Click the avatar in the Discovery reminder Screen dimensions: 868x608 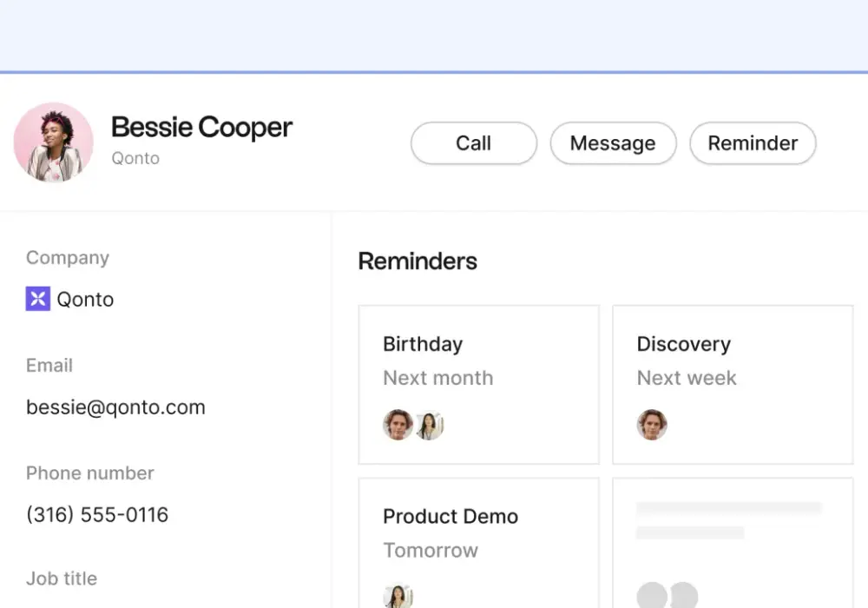pyautogui.click(x=652, y=425)
